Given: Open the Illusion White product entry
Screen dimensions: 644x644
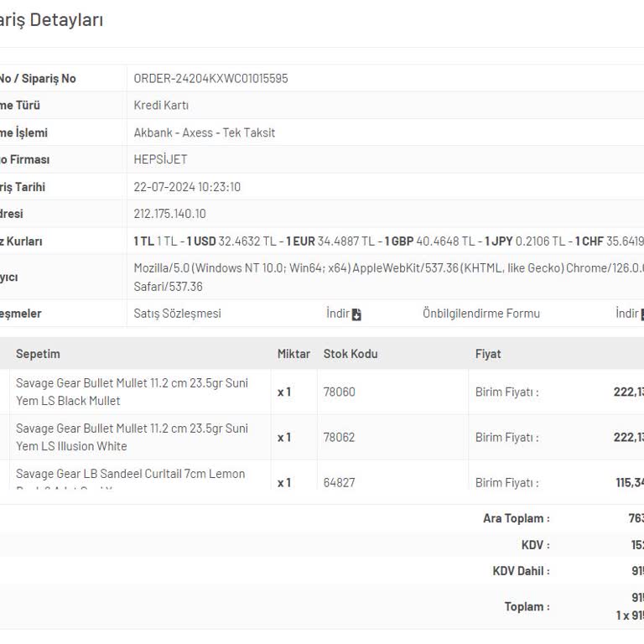Looking at the screenshot, I should (132, 437).
